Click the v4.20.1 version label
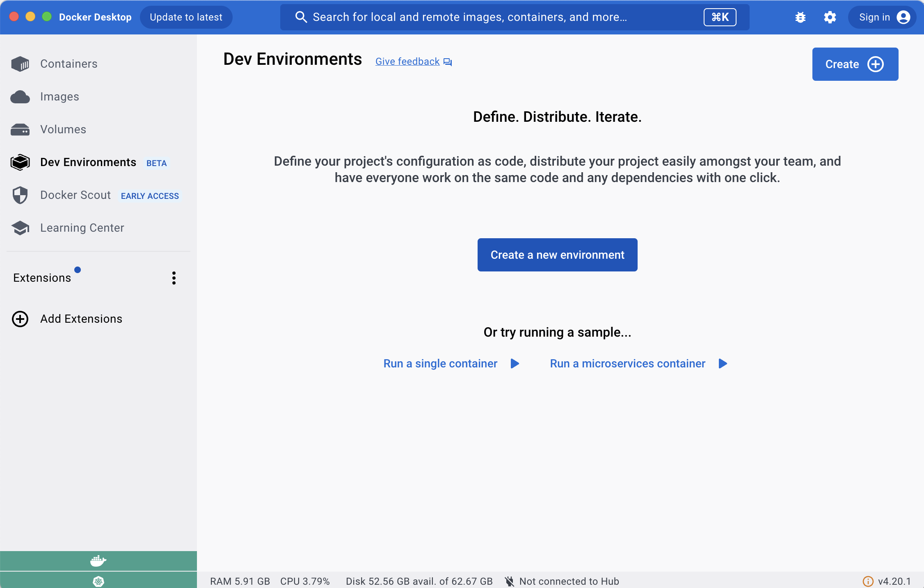Image resolution: width=924 pixels, height=588 pixels. point(894,581)
